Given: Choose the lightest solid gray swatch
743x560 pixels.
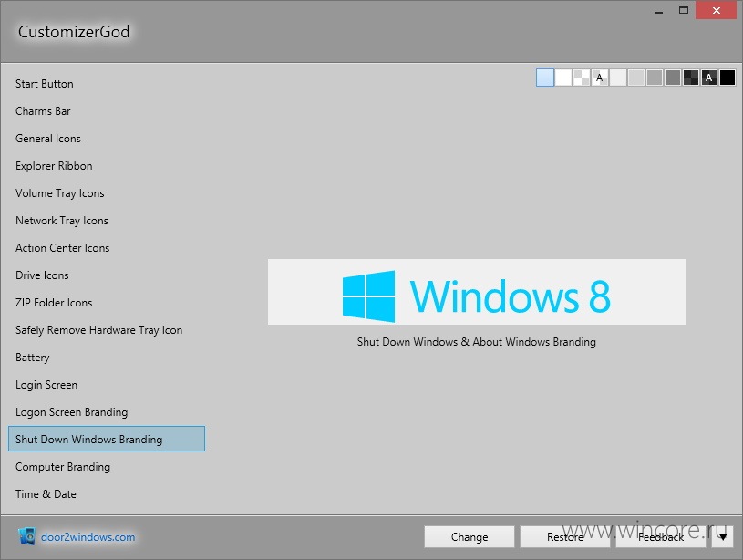Looking at the screenshot, I should click(x=618, y=78).
